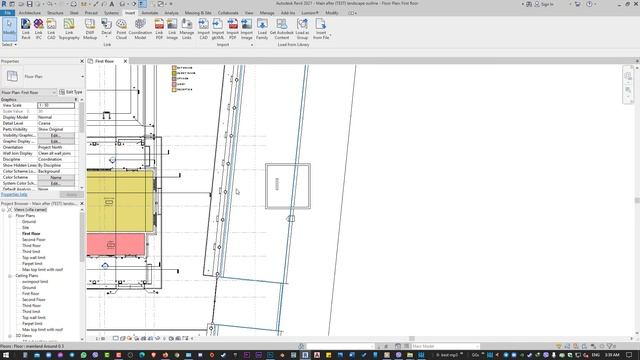Image resolution: width=640 pixels, height=360 pixels.
Task: Open the DWF Markup tool
Action: pyautogui.click(x=90, y=29)
